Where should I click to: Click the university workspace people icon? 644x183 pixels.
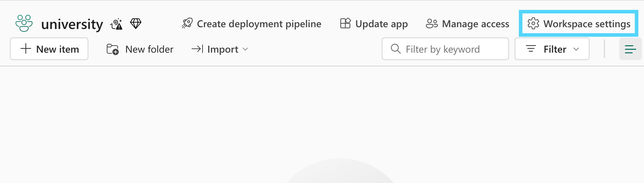24,23
